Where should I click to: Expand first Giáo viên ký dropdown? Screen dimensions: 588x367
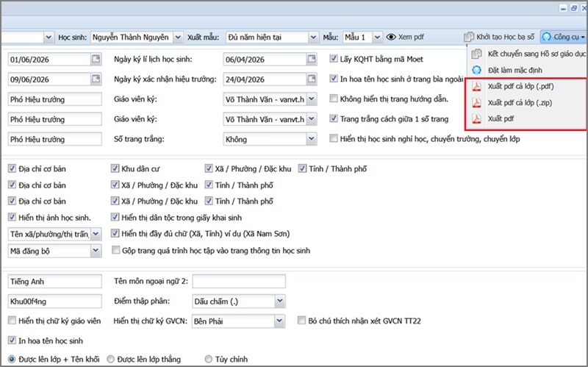[312, 99]
